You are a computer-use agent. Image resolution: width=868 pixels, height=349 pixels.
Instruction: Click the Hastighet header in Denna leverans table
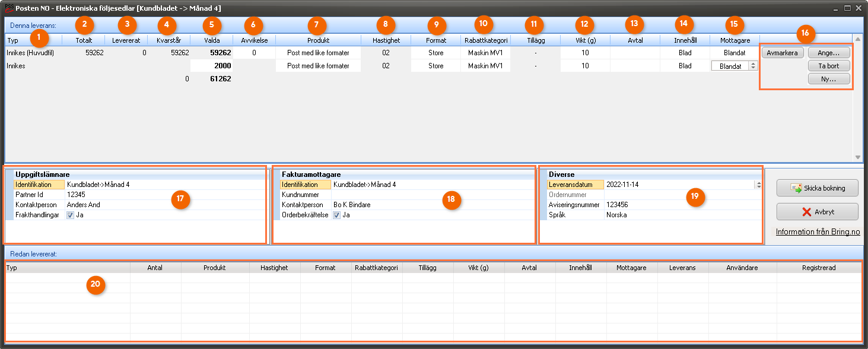point(386,40)
